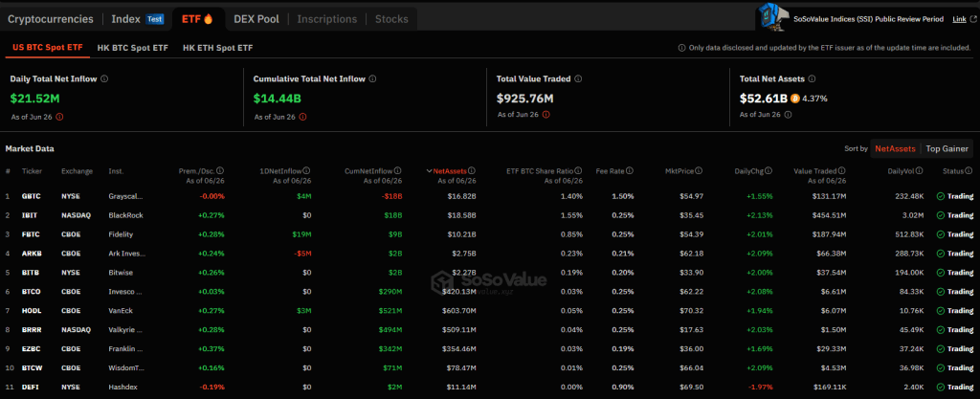Click Value Traded column info icon

(x=842, y=170)
